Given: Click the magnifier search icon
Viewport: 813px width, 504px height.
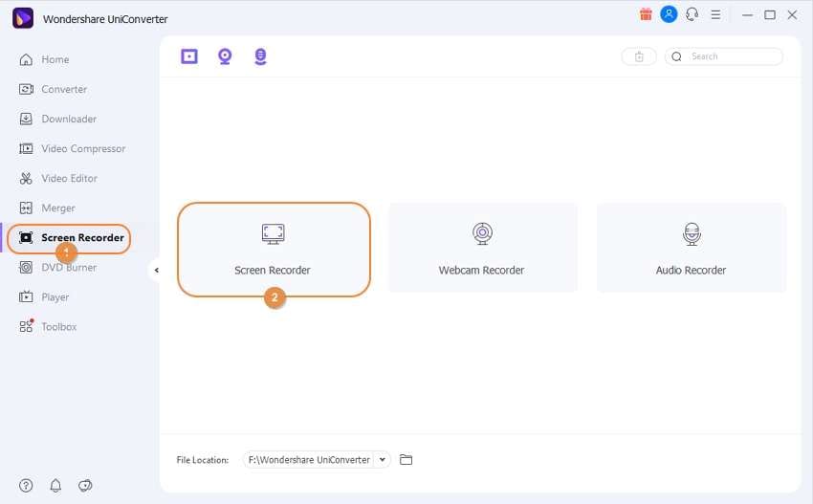Looking at the screenshot, I should (x=676, y=56).
